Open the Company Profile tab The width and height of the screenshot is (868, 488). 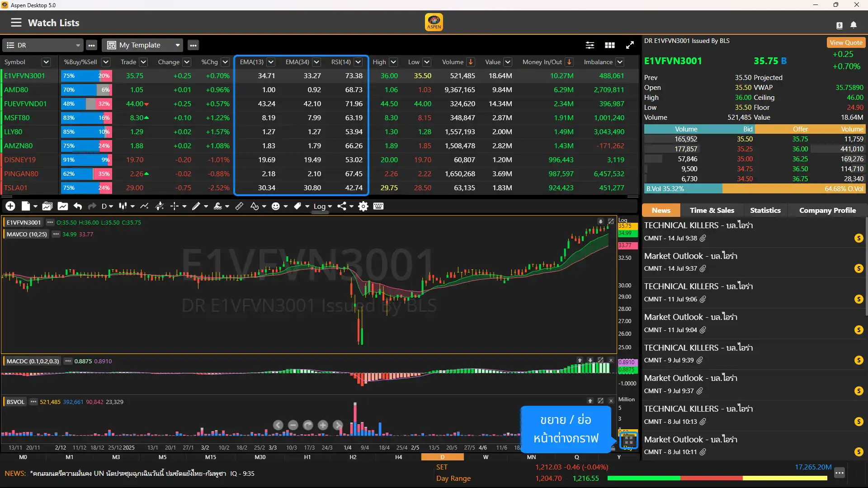click(827, 211)
